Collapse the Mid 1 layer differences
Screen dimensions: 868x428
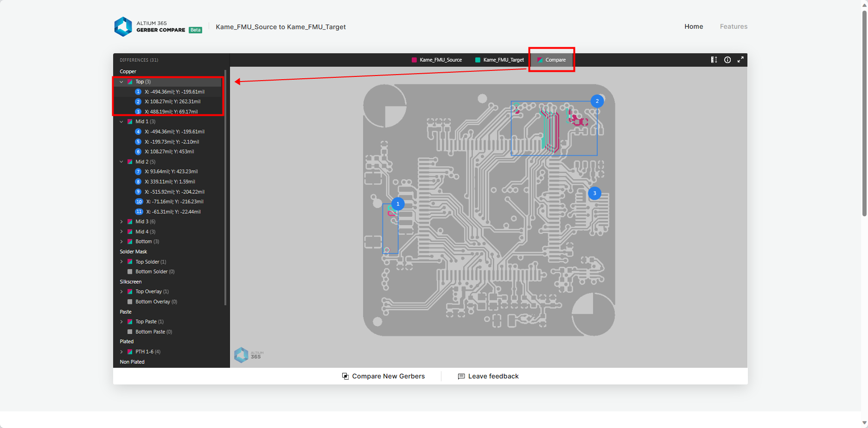tap(121, 122)
